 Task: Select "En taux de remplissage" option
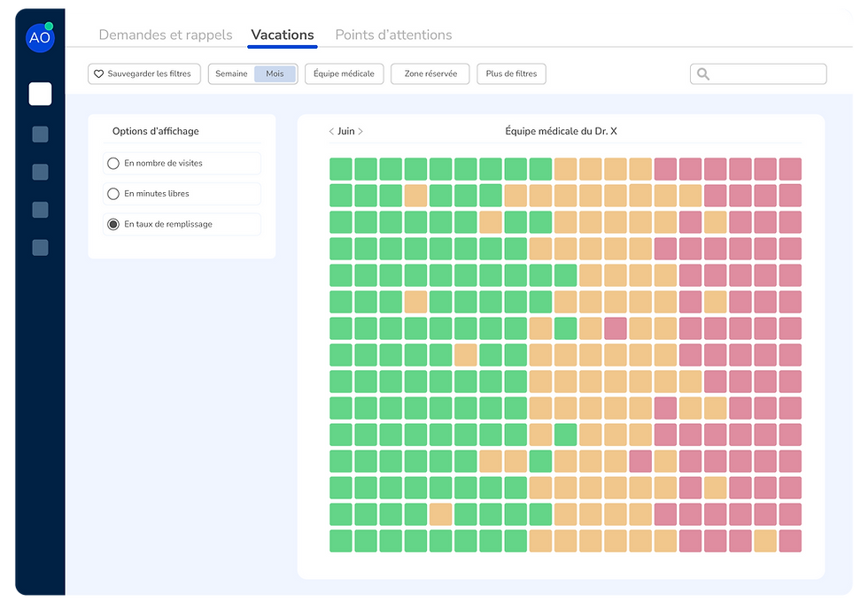coord(113,225)
